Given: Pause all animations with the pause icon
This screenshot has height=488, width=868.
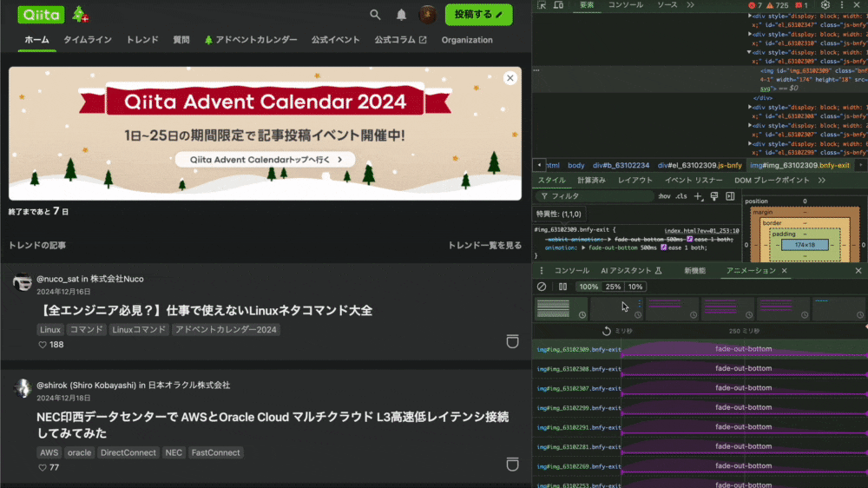Looking at the screenshot, I should tap(562, 287).
